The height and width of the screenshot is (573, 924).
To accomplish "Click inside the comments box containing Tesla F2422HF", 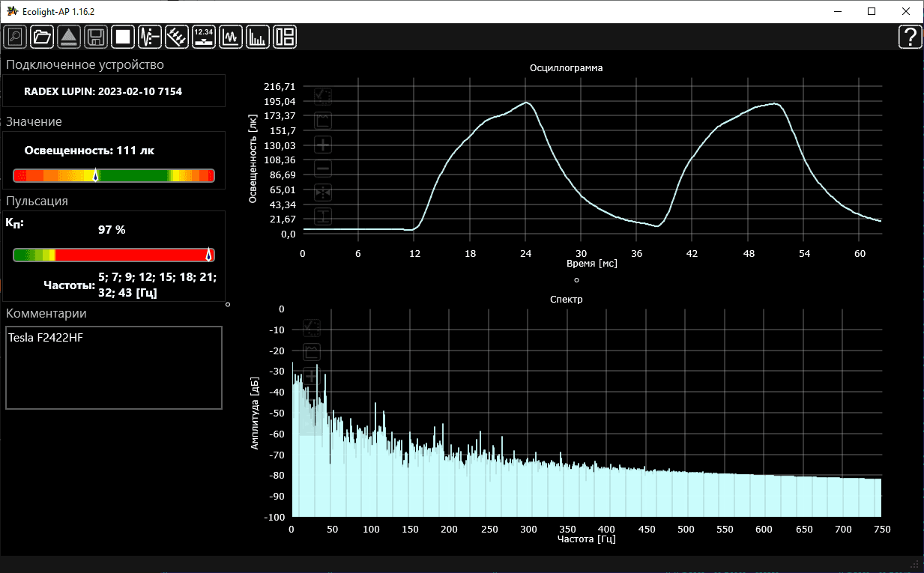I will [114, 367].
